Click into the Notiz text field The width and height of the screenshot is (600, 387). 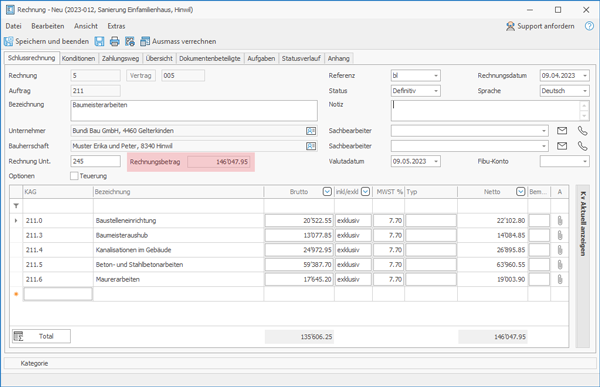pyautogui.click(x=486, y=111)
